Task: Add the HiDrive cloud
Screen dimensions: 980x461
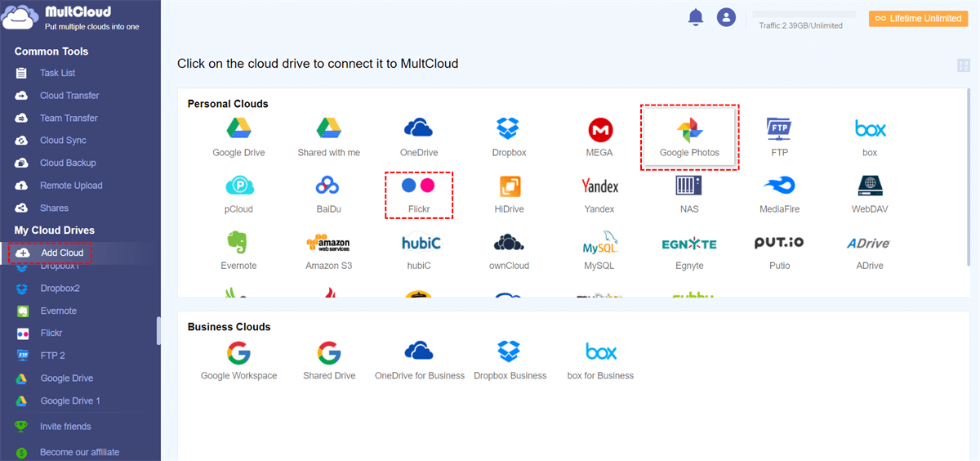Action: (509, 194)
